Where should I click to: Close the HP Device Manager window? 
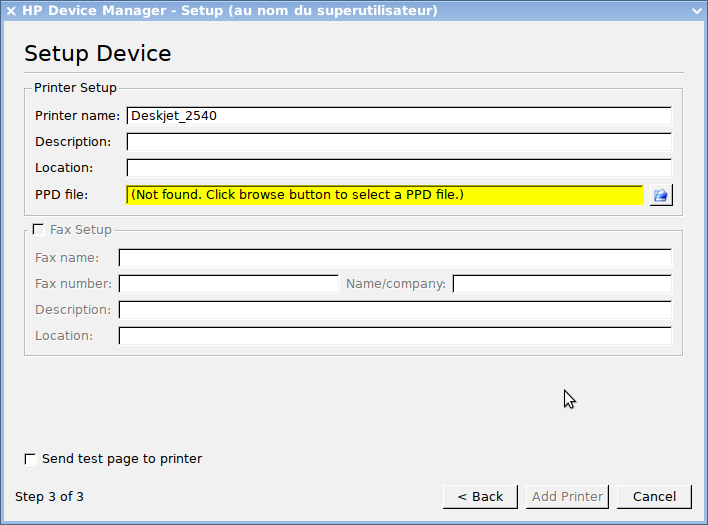click(x=11, y=11)
